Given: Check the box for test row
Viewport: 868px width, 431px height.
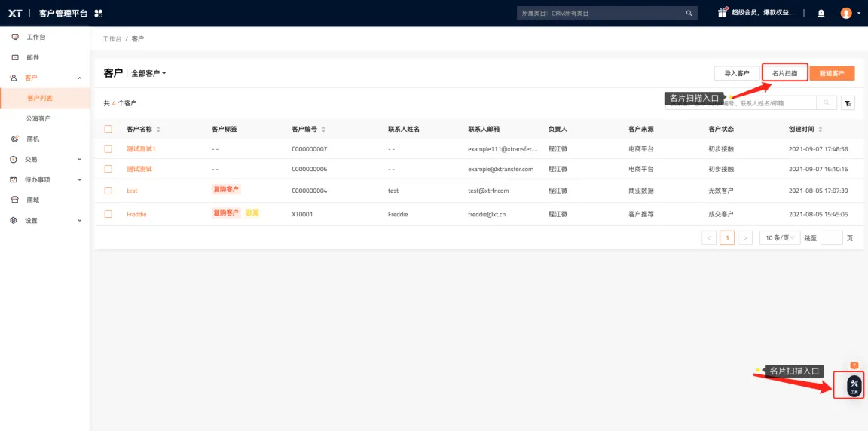Looking at the screenshot, I should coord(108,191).
